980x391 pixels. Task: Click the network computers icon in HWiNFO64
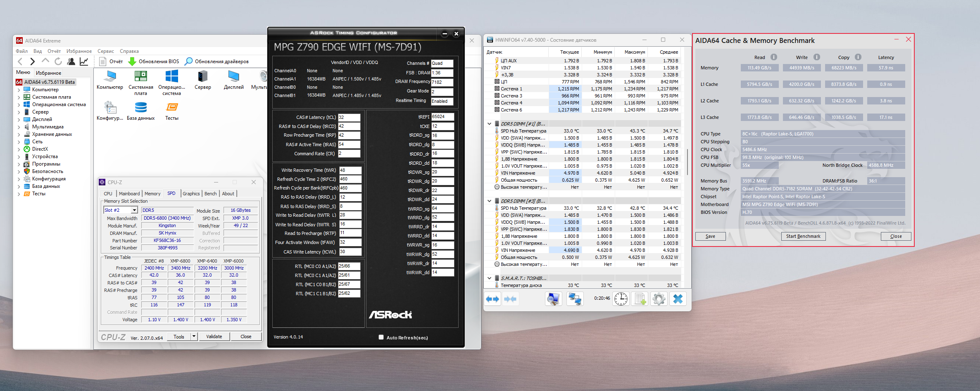click(x=575, y=299)
